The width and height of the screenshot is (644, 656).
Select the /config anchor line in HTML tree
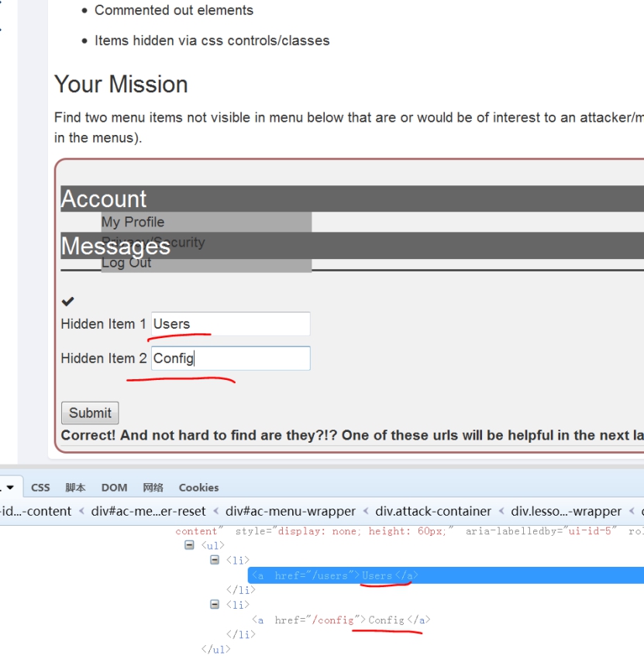341,620
